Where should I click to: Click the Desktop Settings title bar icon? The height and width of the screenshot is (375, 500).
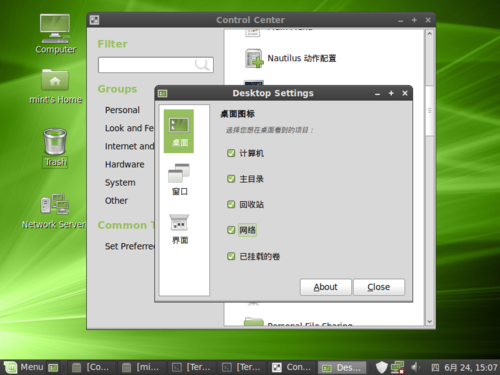(x=163, y=93)
